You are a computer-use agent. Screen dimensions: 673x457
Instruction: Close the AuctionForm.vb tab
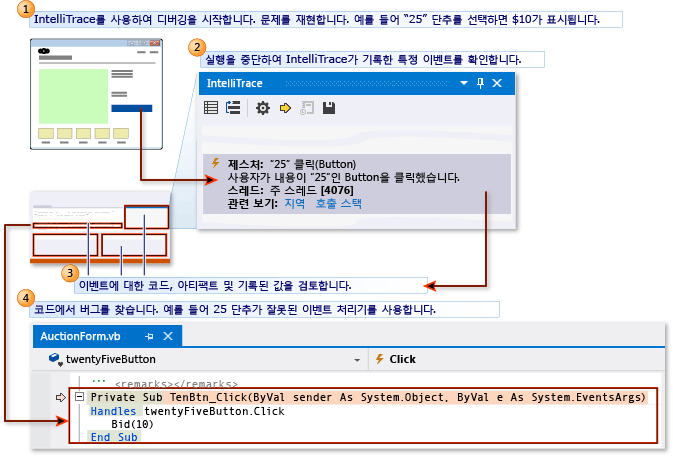tap(168, 336)
